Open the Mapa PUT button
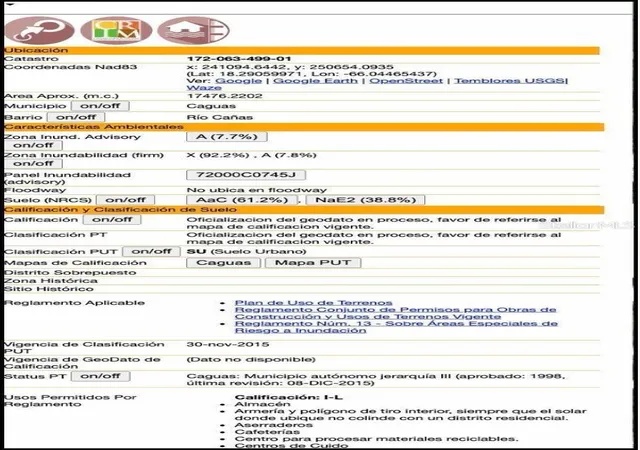This screenshot has height=450, width=640. [313, 263]
